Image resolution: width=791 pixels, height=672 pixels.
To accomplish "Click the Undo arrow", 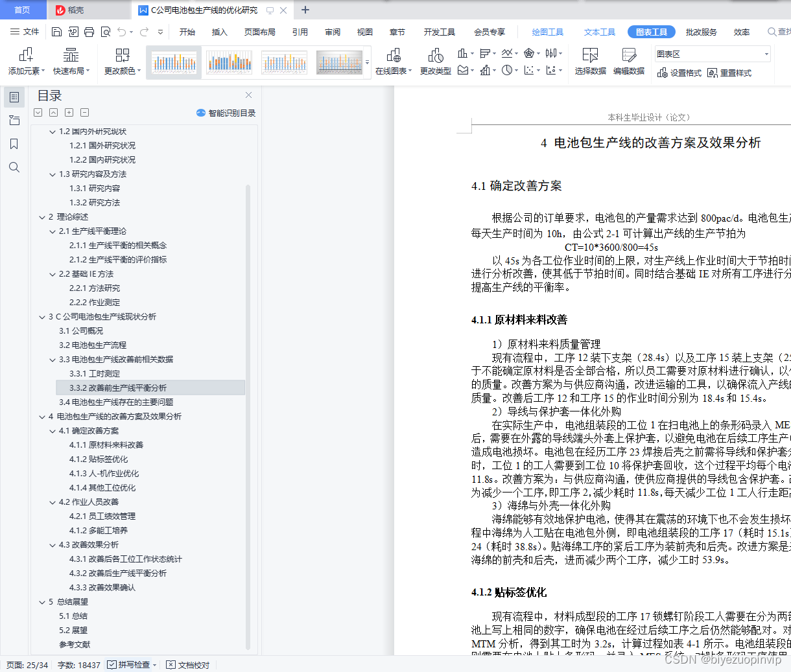I will tap(122, 32).
